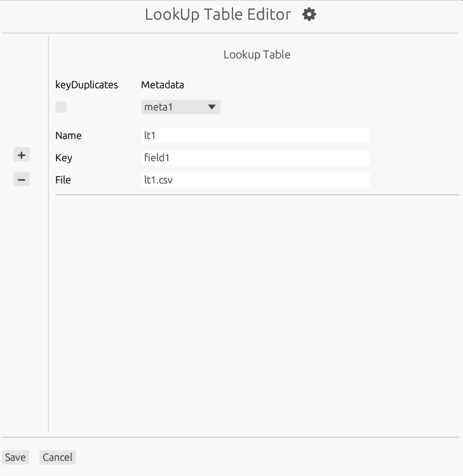This screenshot has height=476, width=463.
Task: Click the Name field label
Action: (69, 135)
